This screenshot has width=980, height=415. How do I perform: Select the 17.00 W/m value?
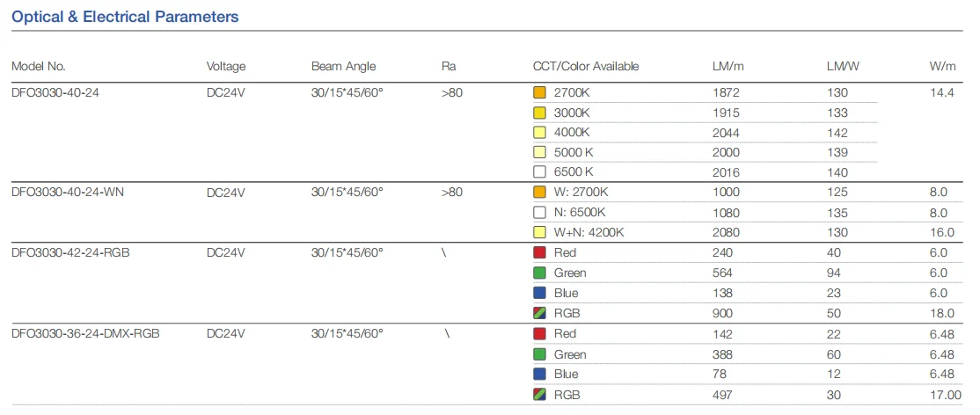tap(939, 395)
